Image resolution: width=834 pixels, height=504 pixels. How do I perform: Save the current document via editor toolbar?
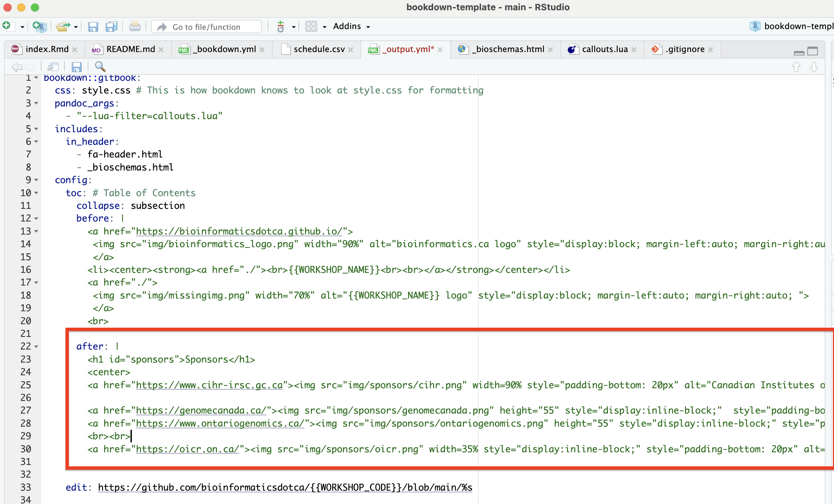pyautogui.click(x=76, y=66)
